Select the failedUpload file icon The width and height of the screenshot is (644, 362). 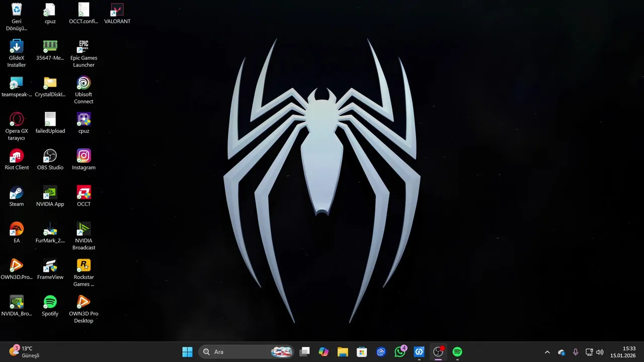point(50,123)
